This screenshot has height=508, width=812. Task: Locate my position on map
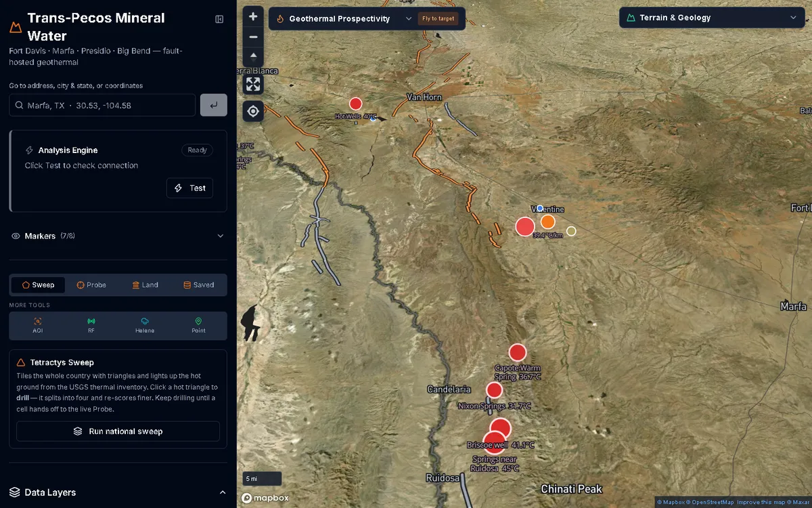pyautogui.click(x=253, y=111)
